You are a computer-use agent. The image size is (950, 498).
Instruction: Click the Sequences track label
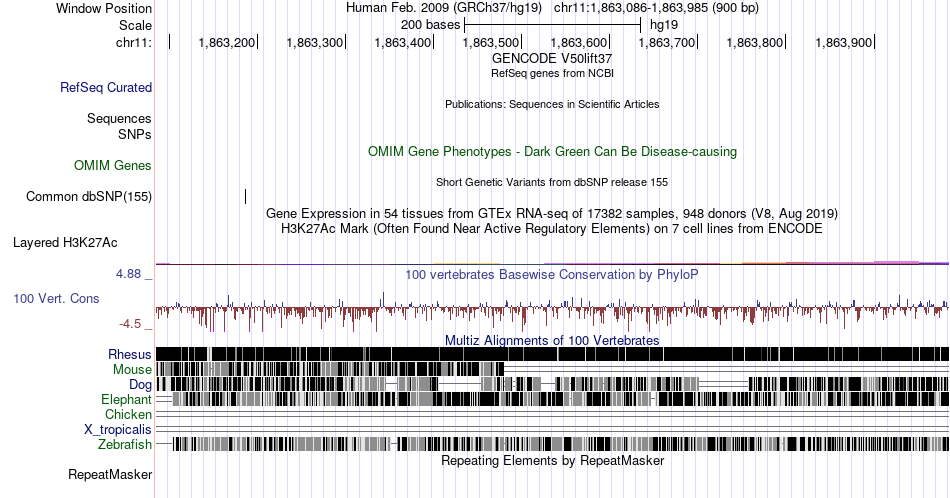click(119, 118)
